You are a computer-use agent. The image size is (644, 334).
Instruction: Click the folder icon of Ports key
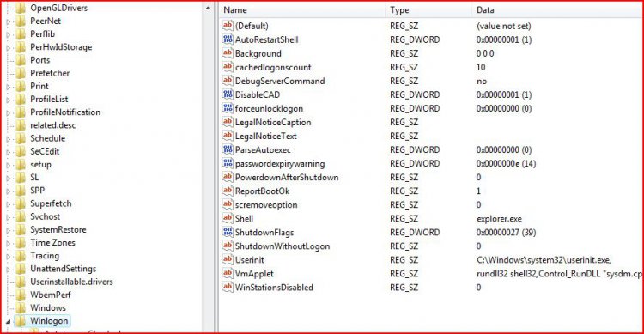pos(21,60)
